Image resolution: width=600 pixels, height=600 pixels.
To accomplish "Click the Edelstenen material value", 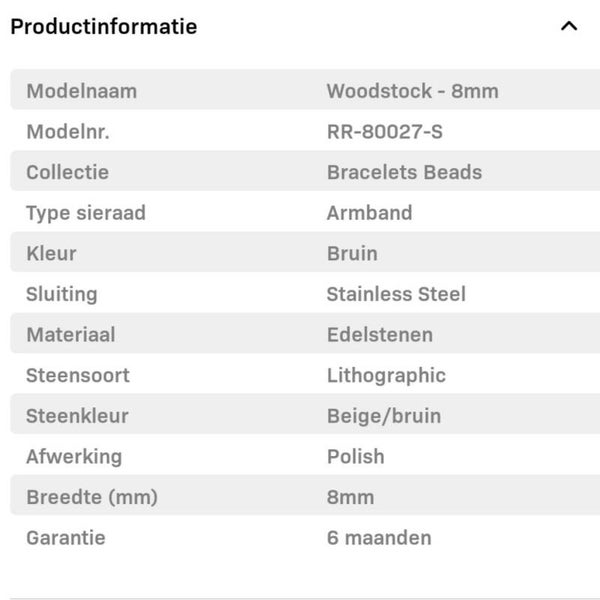I will (x=379, y=335).
